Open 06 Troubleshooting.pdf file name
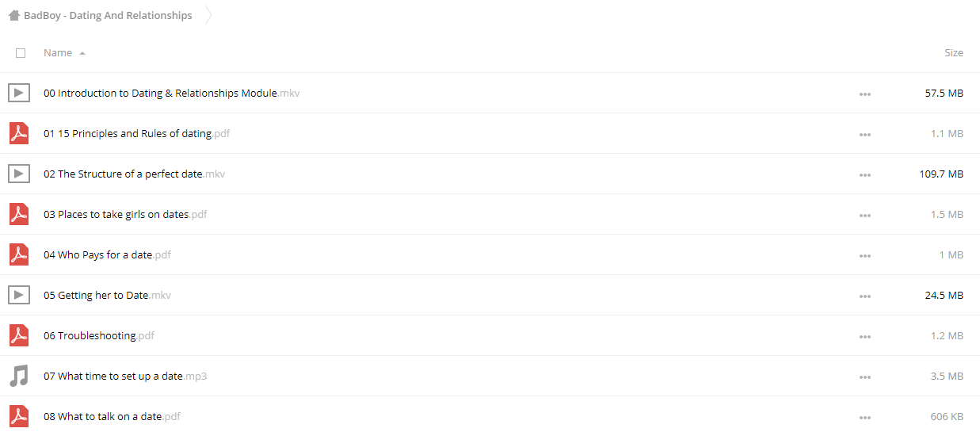 coord(99,335)
